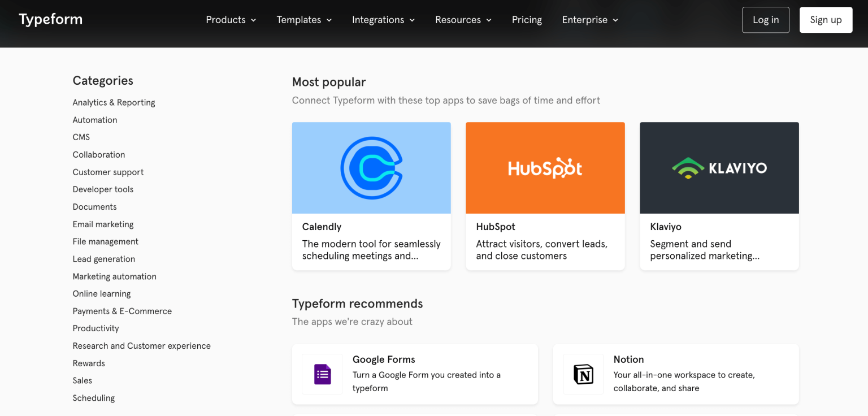
Task: Browse the Payments & E-Commerce category
Action: click(x=122, y=311)
